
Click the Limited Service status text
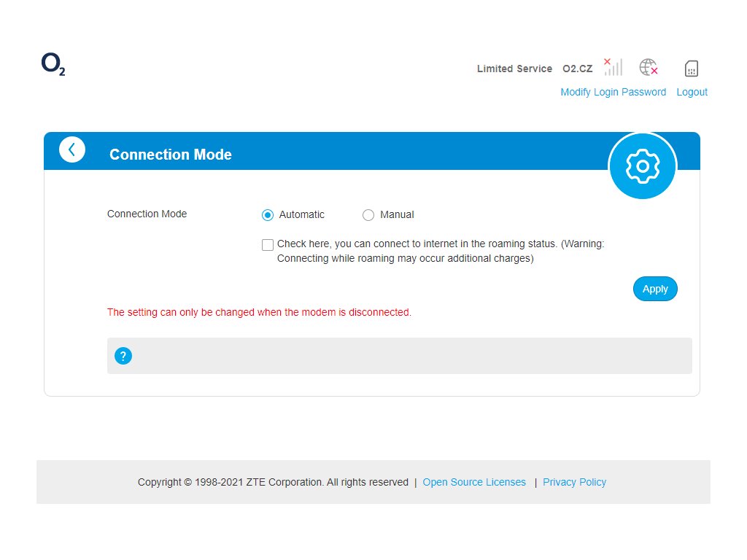514,69
